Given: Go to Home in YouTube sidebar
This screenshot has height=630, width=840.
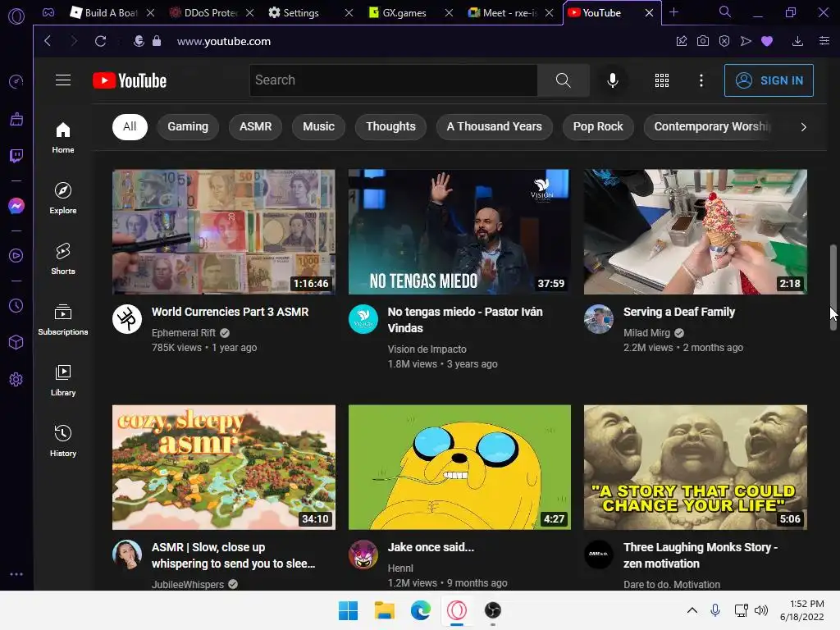Looking at the screenshot, I should (63, 138).
